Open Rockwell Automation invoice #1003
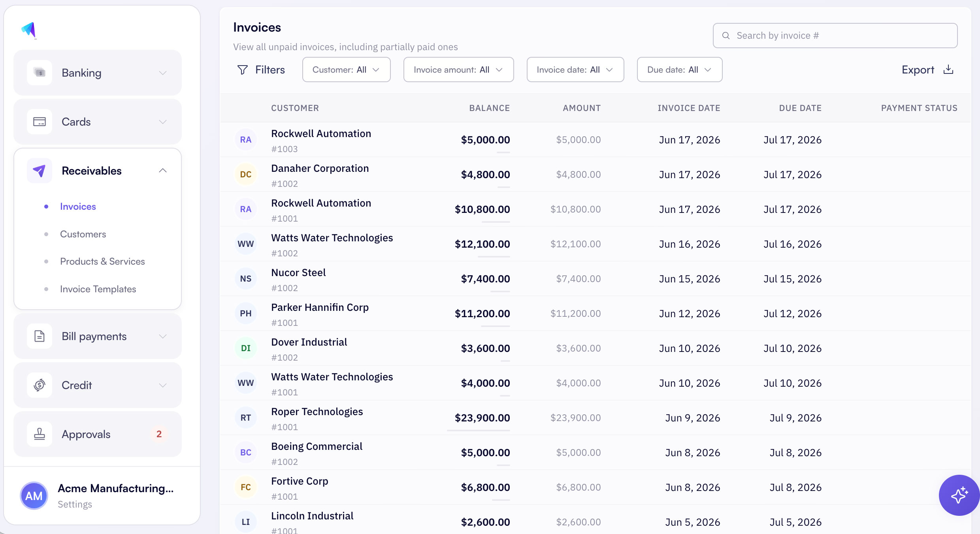This screenshot has height=534, width=980. click(596, 139)
